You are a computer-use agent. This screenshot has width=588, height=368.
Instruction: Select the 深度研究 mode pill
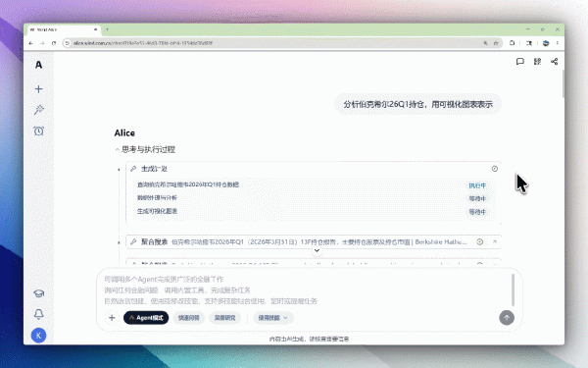tap(224, 318)
